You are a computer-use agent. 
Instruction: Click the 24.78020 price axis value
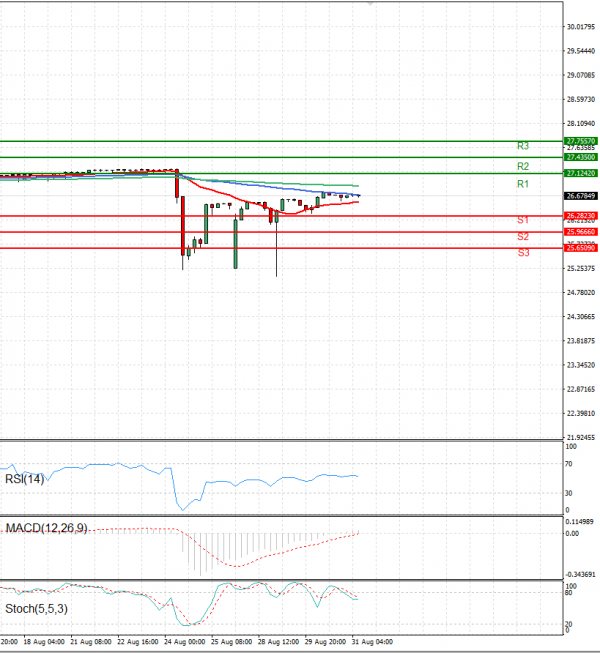581,292
